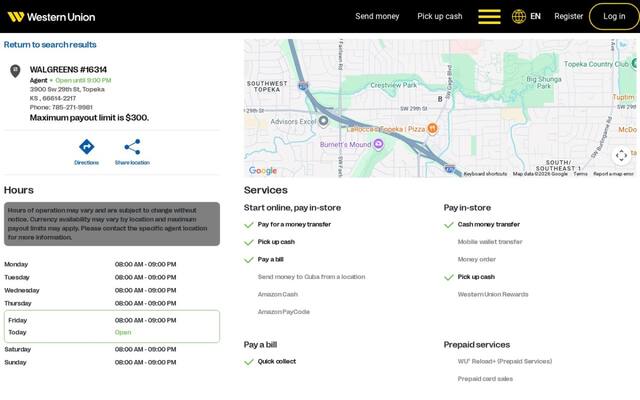Click the Sunday hours row
This screenshot has width=640, height=400.
111,362
